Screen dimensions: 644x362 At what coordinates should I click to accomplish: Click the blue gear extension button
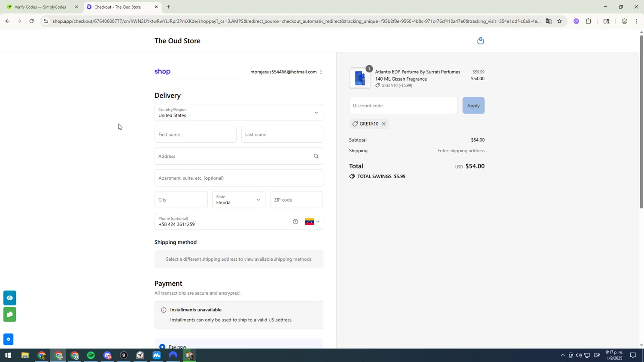[8, 339]
